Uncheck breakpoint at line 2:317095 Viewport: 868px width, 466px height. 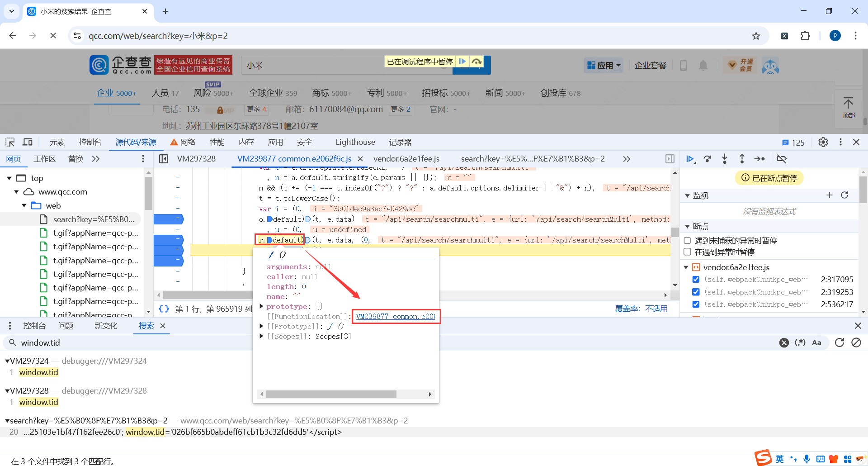point(696,280)
